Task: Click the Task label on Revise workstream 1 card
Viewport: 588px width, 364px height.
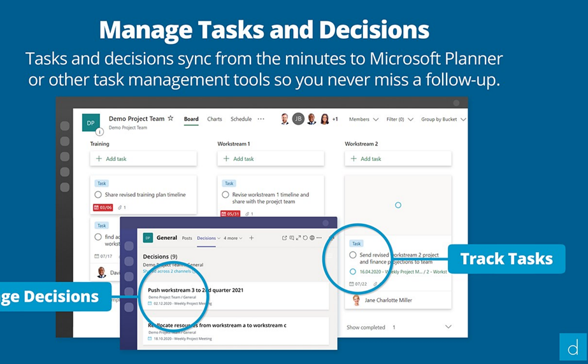Action: [229, 183]
